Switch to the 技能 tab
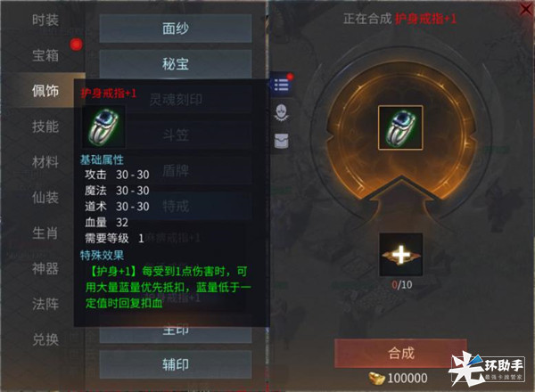The height and width of the screenshot is (392, 535). [x=45, y=127]
